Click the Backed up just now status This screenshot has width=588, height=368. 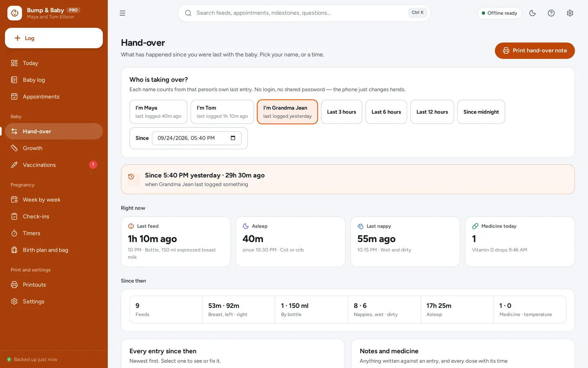point(32,360)
